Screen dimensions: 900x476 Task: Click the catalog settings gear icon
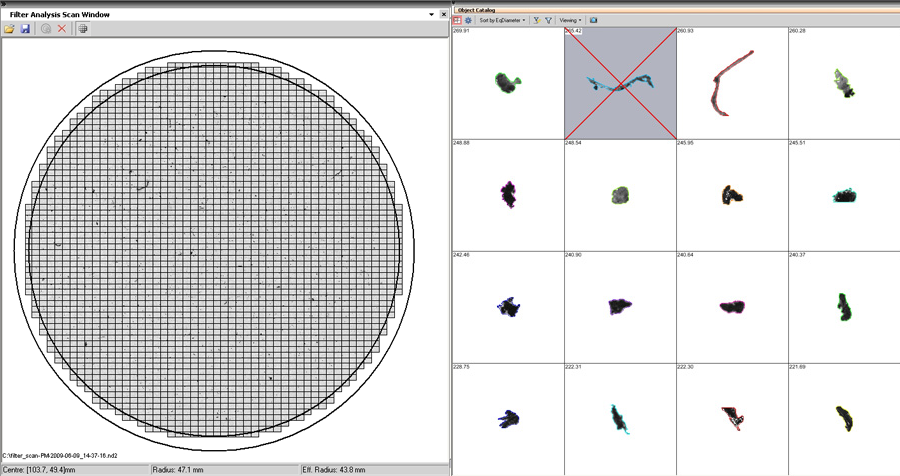[x=468, y=20]
